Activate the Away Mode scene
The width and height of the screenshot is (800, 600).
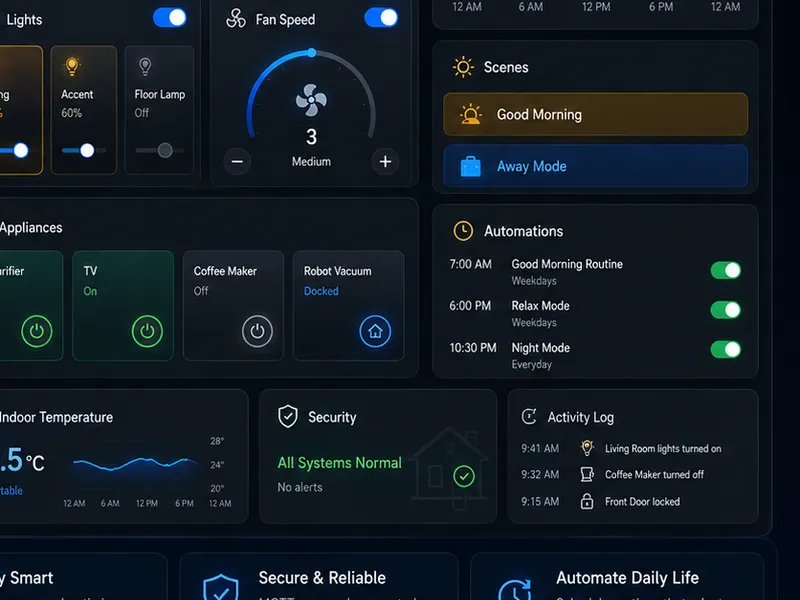click(595, 166)
